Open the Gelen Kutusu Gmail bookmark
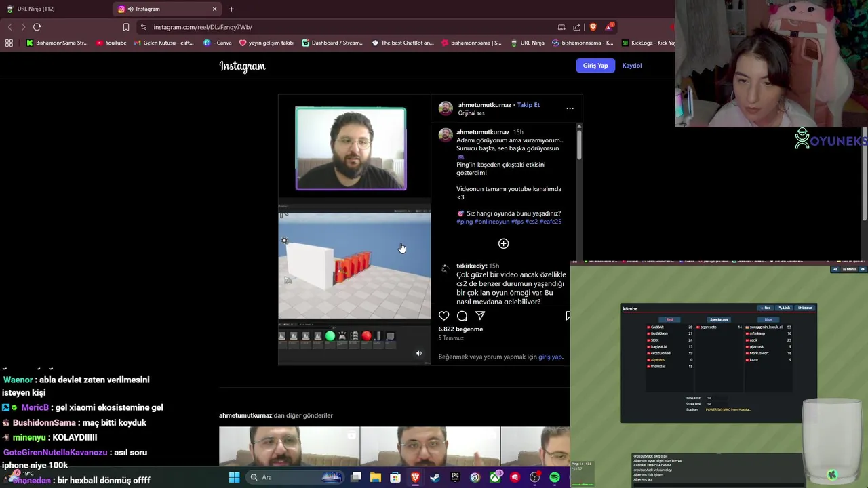The width and height of the screenshot is (868, 488). point(163,43)
